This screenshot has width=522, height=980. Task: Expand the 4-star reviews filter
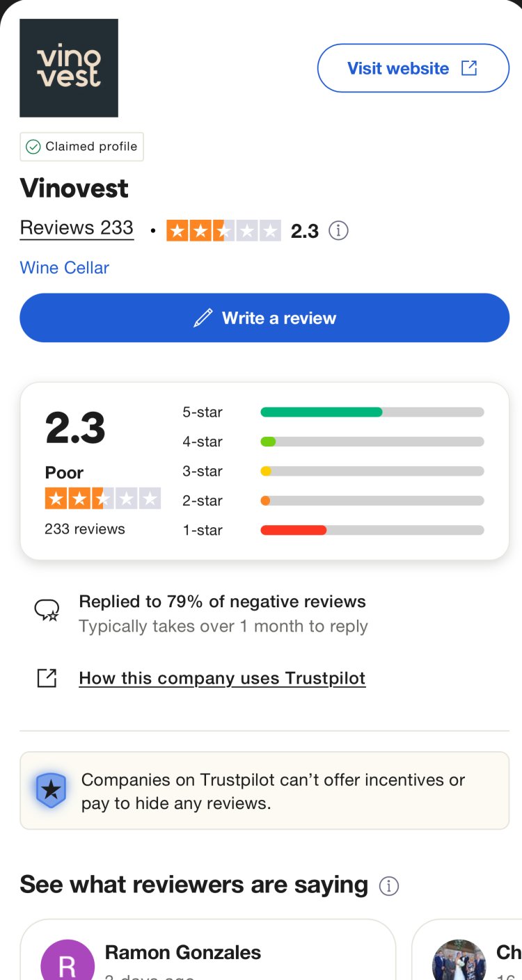point(202,442)
